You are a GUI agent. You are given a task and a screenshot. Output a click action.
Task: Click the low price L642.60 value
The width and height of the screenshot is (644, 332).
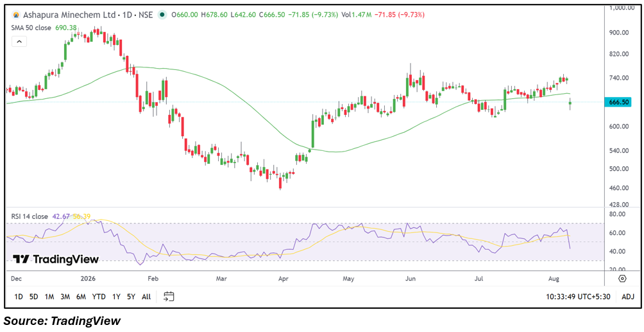[x=244, y=15]
